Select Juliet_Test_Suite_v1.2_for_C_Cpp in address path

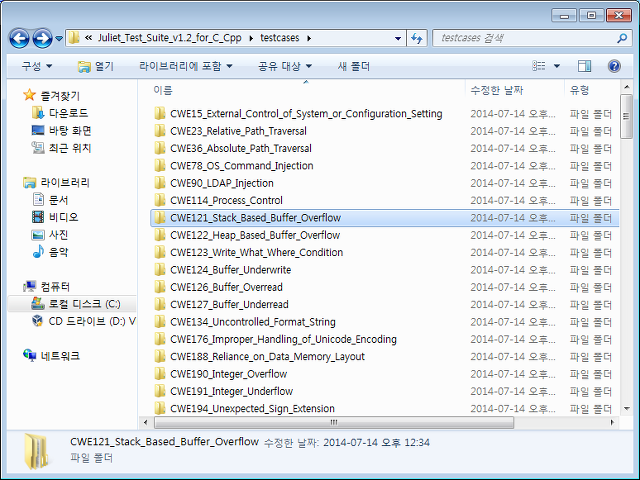click(x=169, y=38)
